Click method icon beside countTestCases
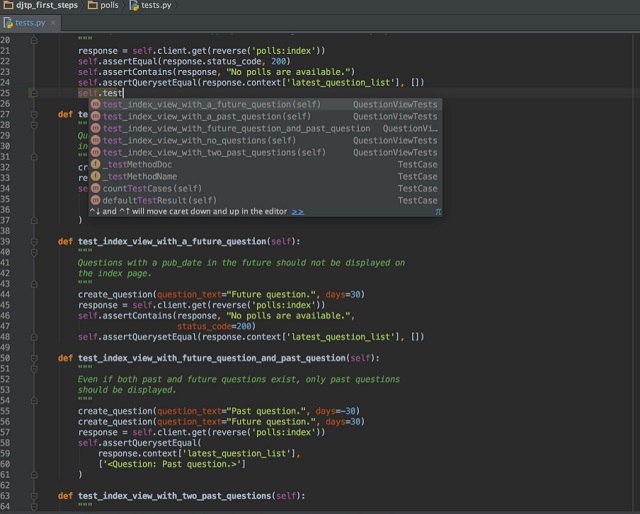Viewport: 640px width, 514px height. coord(96,188)
